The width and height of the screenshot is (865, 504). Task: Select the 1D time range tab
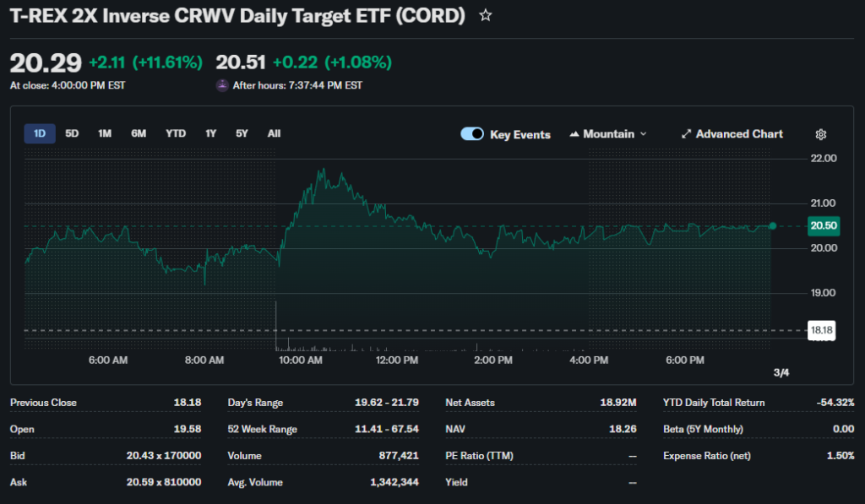pos(40,133)
